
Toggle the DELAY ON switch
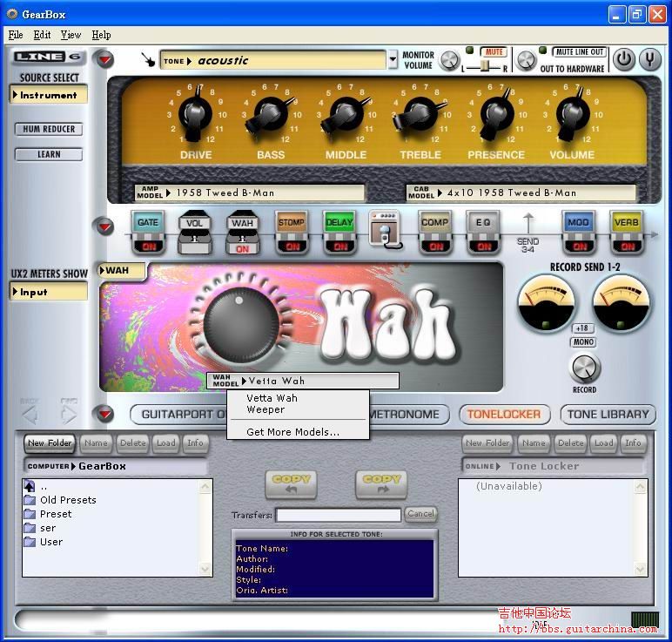tap(340, 247)
